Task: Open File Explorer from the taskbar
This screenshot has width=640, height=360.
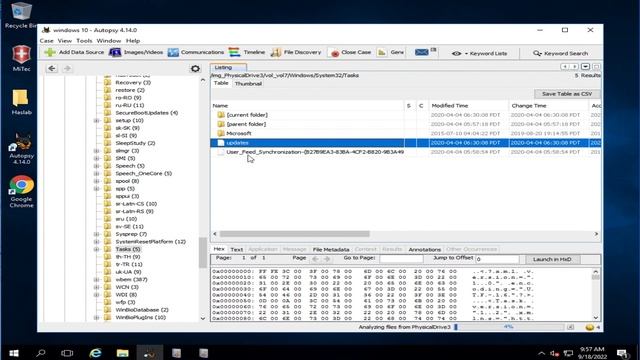Action: [x=122, y=353]
